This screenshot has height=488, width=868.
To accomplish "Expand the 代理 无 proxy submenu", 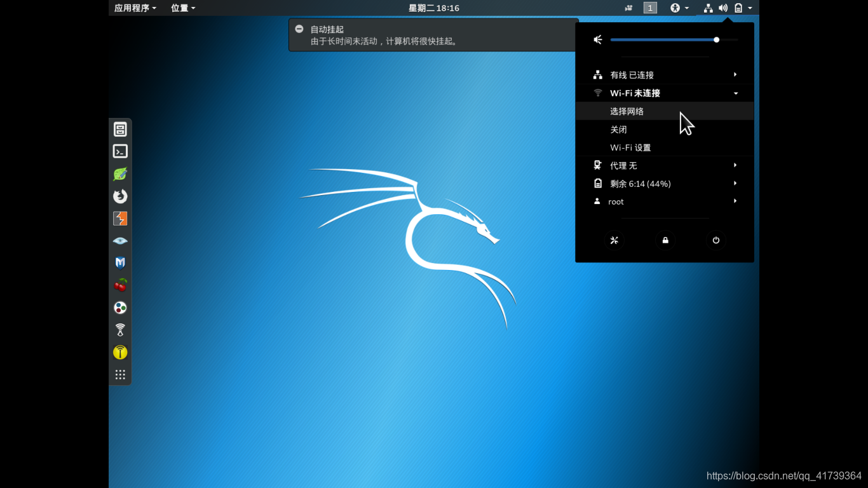I will tap(665, 165).
